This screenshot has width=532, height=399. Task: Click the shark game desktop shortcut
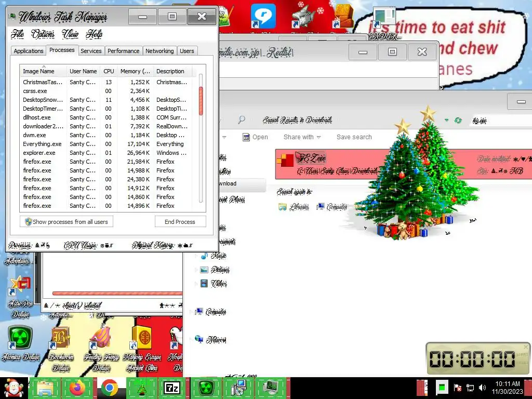coord(303,17)
